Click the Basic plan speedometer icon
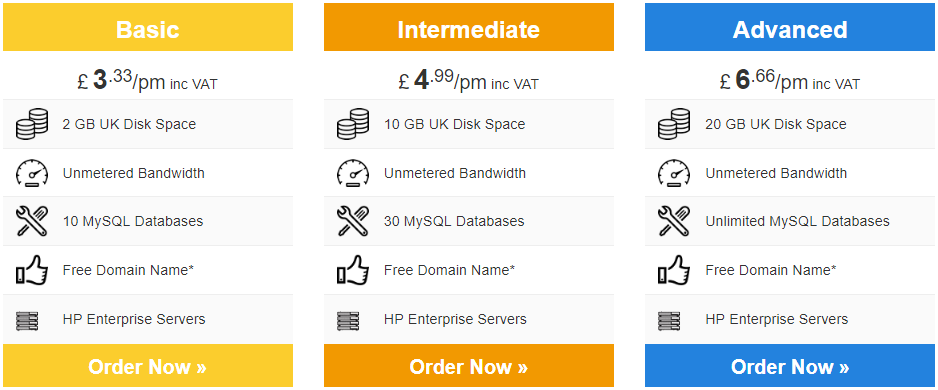The image size is (938, 390). click(x=32, y=173)
